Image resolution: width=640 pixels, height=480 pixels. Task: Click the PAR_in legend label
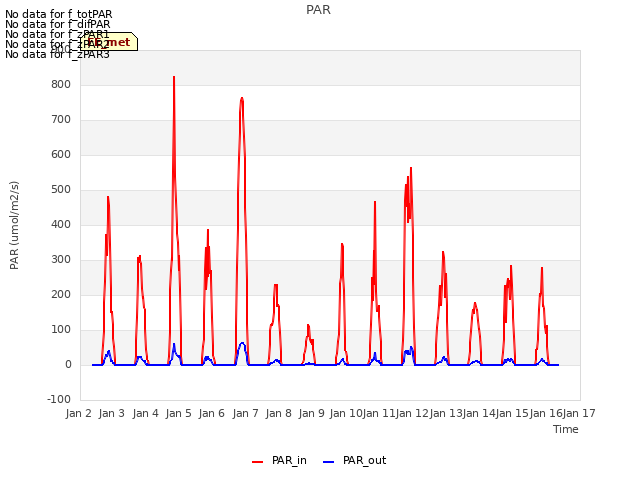[x=289, y=460]
